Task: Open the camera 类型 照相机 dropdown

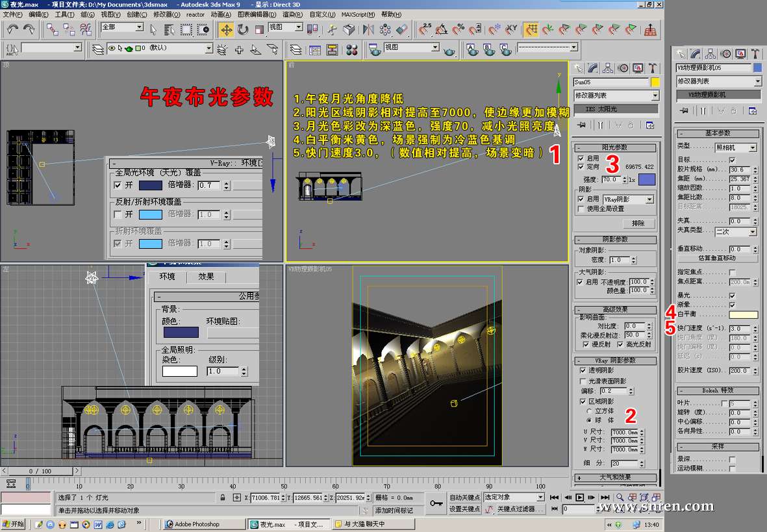Action: 752,147
